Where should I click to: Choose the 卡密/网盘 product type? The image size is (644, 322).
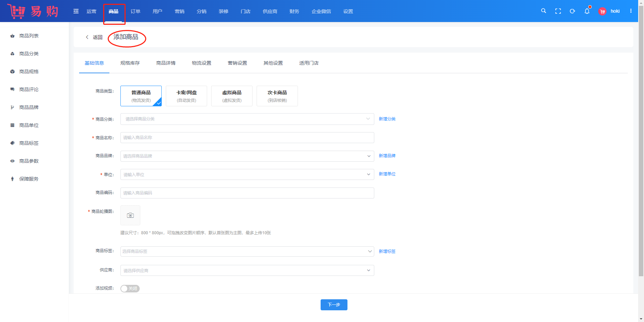coord(186,96)
